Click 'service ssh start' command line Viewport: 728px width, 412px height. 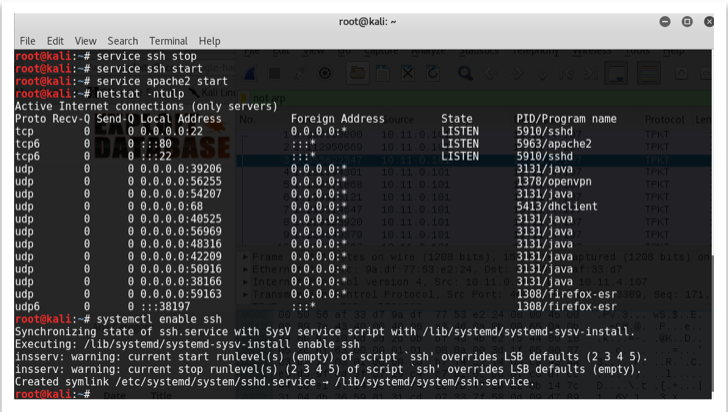tap(150, 69)
